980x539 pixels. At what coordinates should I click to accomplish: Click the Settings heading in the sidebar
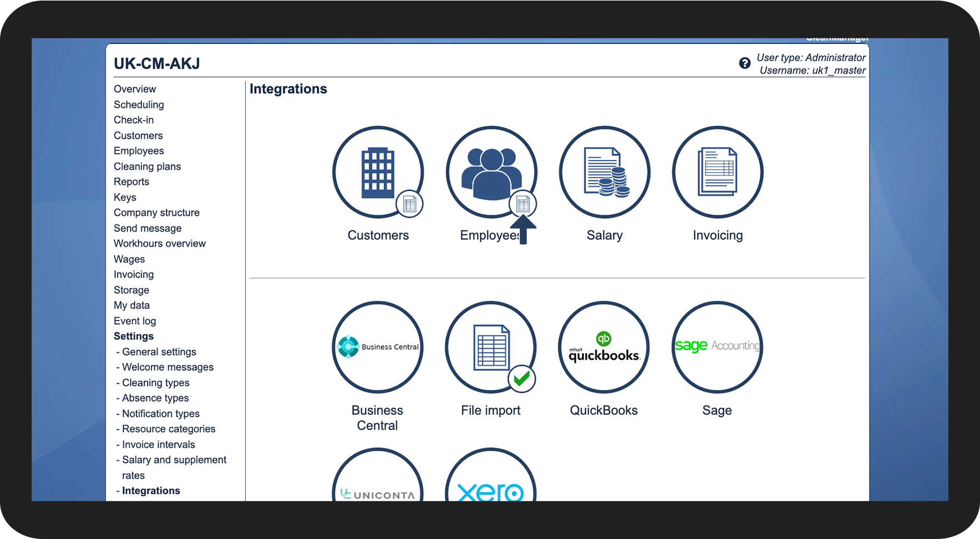click(x=134, y=336)
